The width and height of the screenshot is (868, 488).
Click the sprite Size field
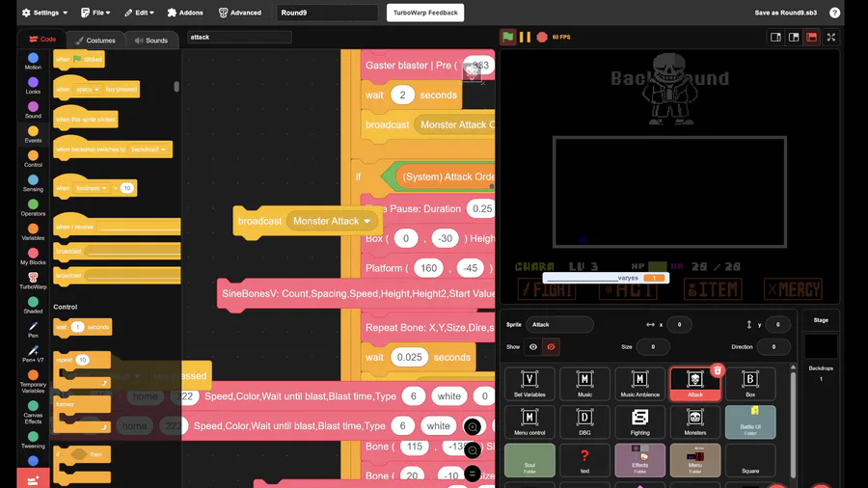click(653, 347)
